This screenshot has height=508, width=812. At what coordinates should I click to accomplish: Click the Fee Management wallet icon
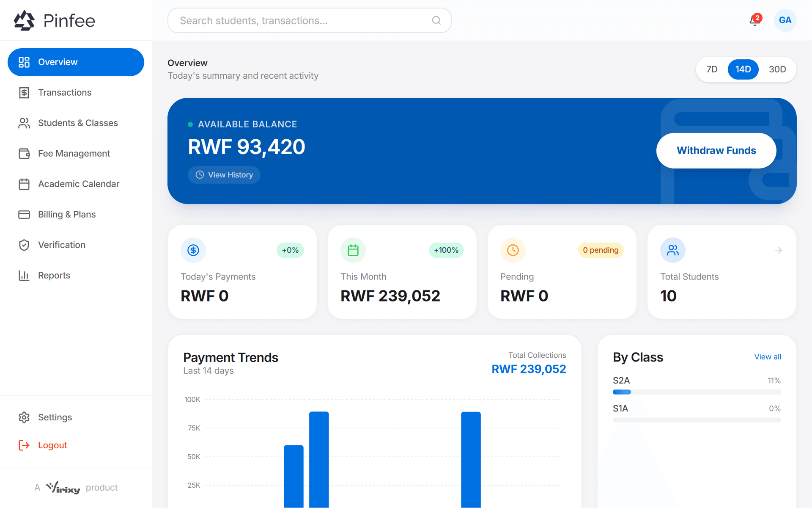click(24, 154)
